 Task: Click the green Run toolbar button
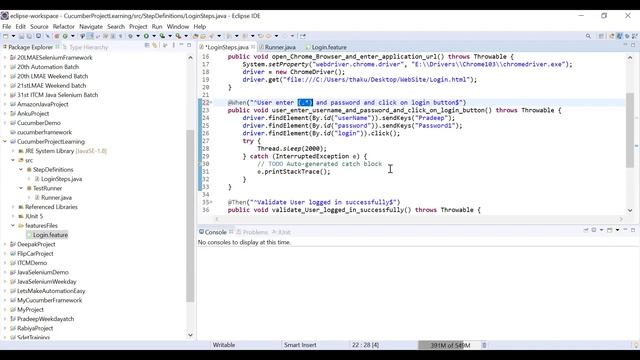click(x=146, y=36)
